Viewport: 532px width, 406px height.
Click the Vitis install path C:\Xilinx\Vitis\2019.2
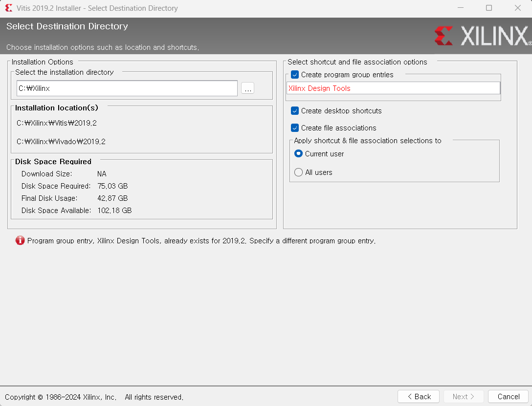coord(57,123)
